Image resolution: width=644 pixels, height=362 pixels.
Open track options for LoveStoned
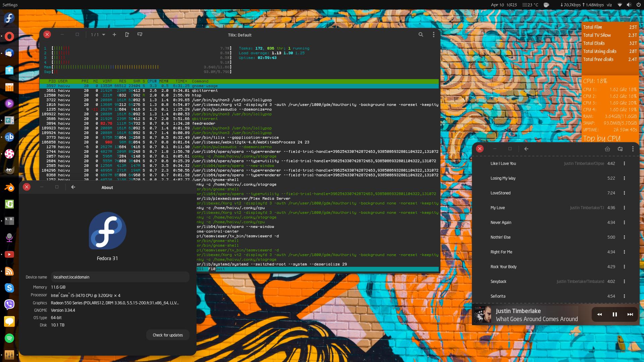click(x=624, y=193)
